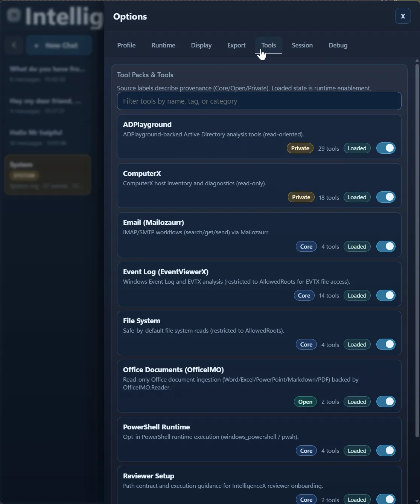Disable the Email (Mailozaurr) tools

(386, 246)
